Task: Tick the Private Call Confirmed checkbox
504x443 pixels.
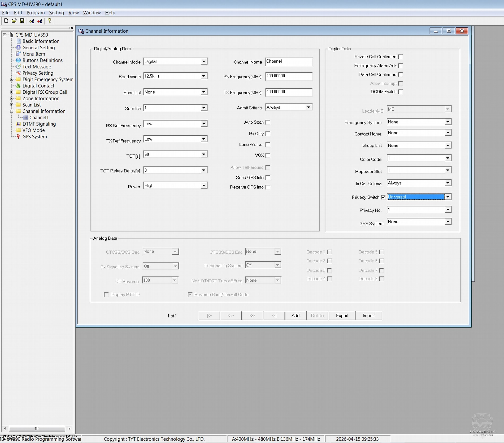Action: (401, 57)
